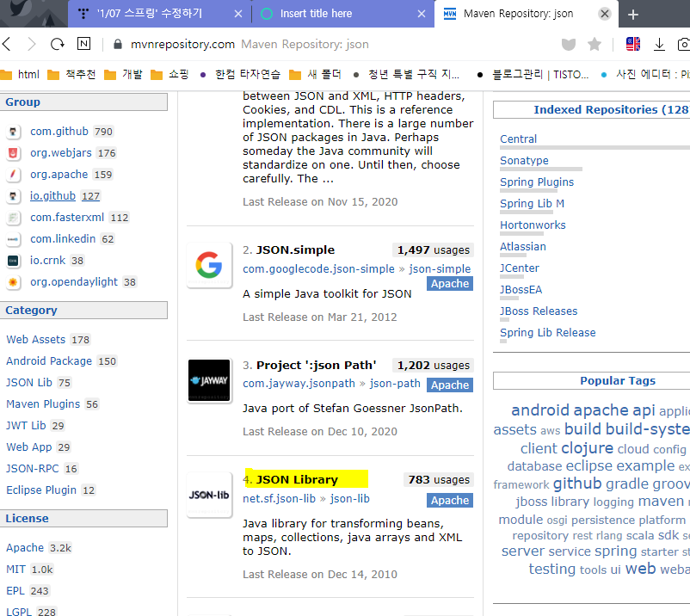The width and height of the screenshot is (690, 616).
Task: Close the Maven Repository tab
Action: pos(605,14)
